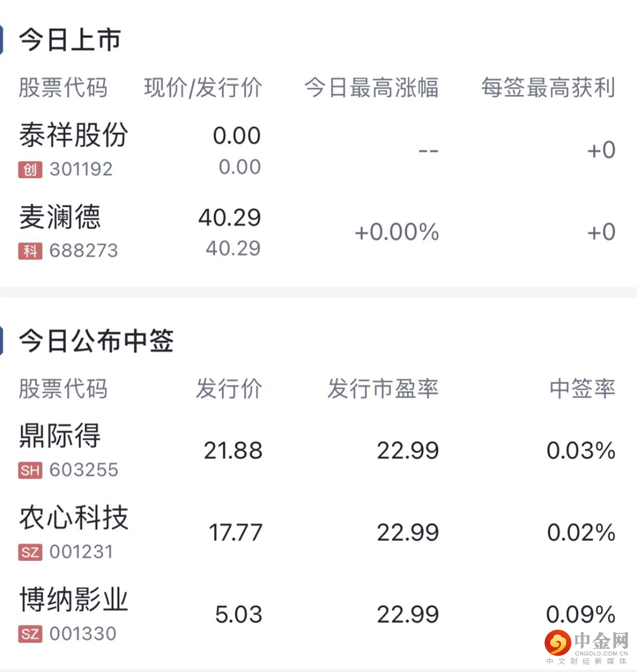The width and height of the screenshot is (637, 672).
Task: Click the 科 board badge beside 688273
Action: (30, 251)
